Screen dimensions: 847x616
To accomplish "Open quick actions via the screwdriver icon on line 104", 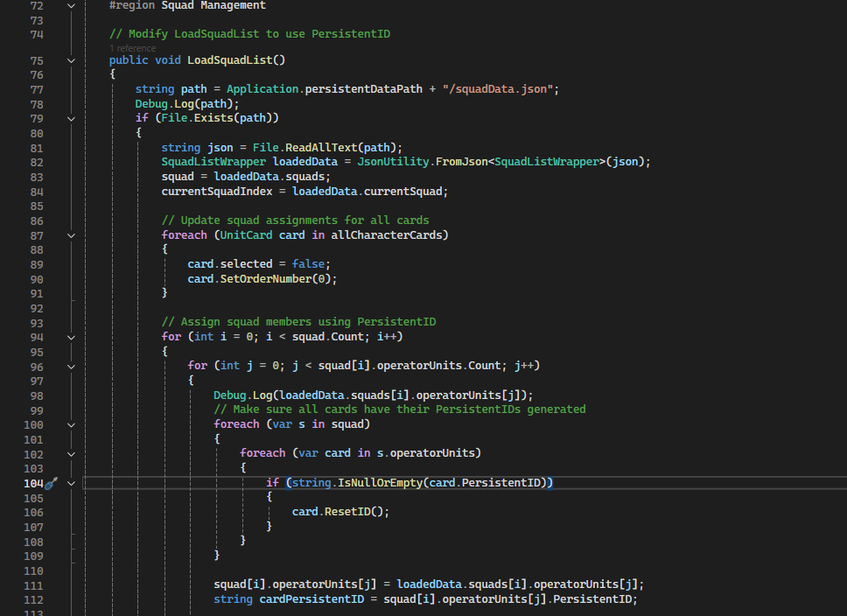I will [52, 482].
